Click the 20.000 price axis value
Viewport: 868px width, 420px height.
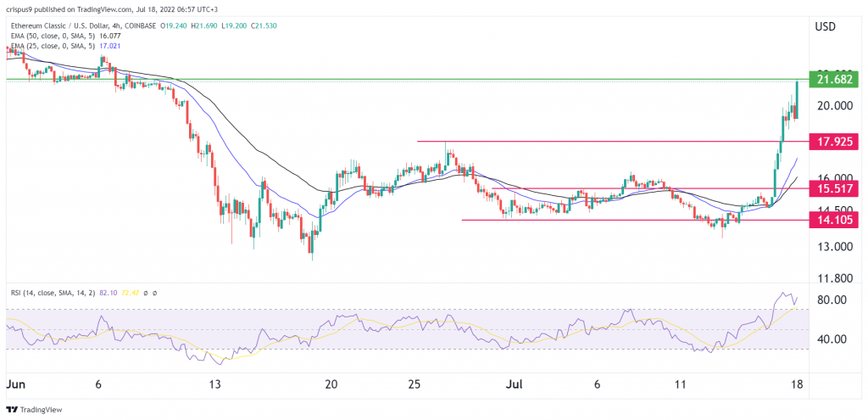(834, 105)
